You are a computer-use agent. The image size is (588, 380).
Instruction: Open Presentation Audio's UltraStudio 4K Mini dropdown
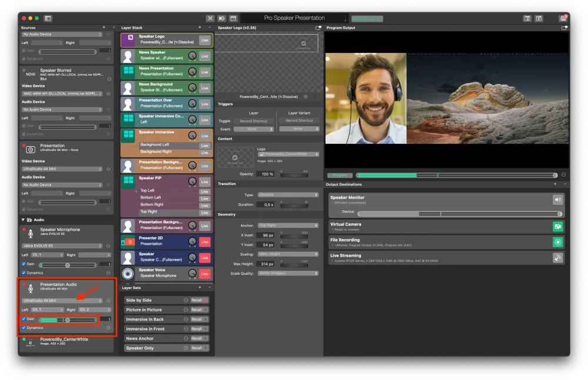(x=62, y=301)
